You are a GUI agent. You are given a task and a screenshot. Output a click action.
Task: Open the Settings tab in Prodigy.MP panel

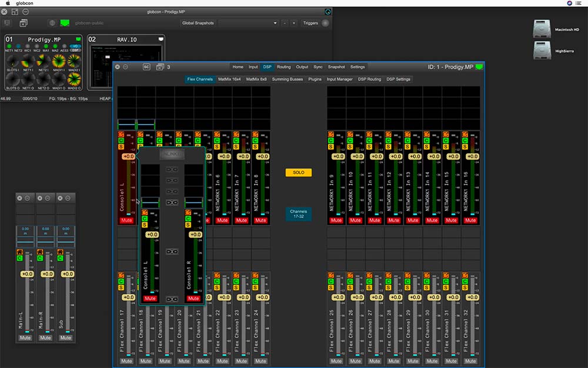coord(358,67)
